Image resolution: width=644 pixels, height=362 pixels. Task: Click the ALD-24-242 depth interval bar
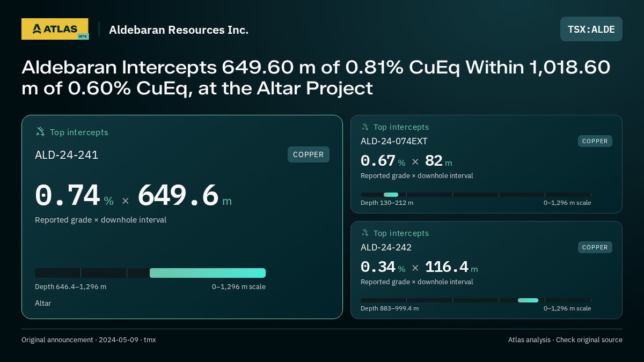475,300
